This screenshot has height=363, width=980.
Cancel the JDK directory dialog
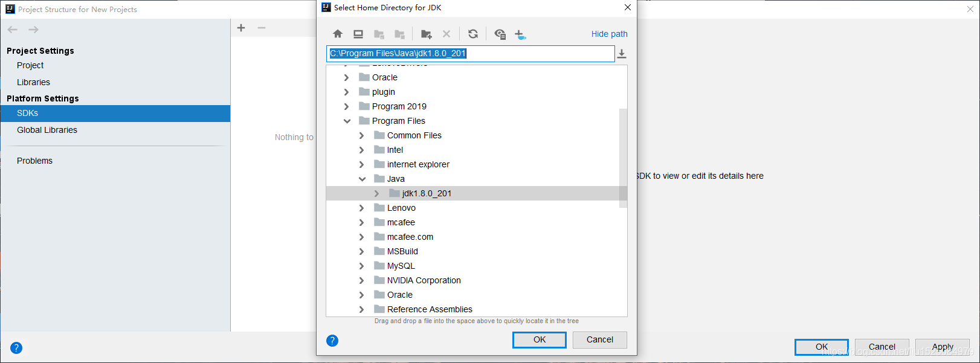[x=600, y=340]
